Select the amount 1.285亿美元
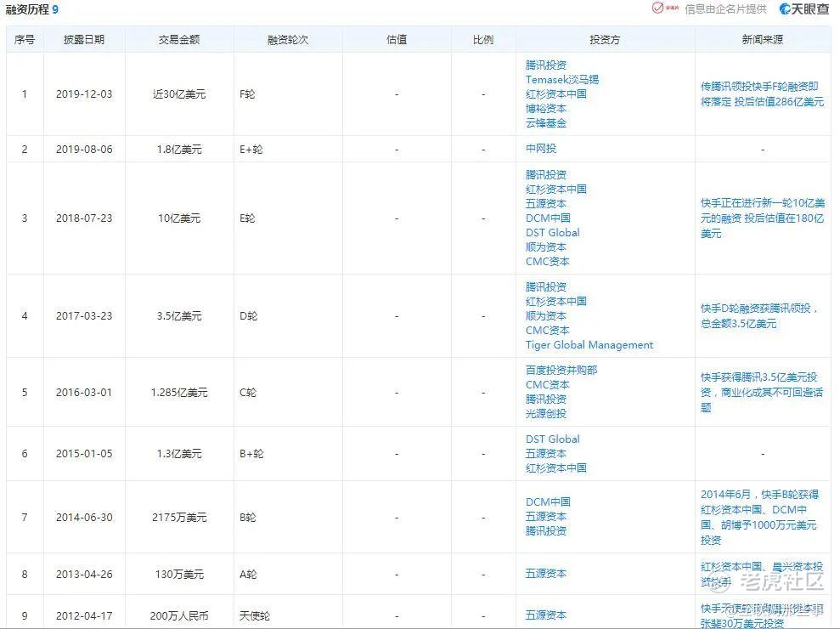Screen dimensions: 840x629 coord(179,393)
